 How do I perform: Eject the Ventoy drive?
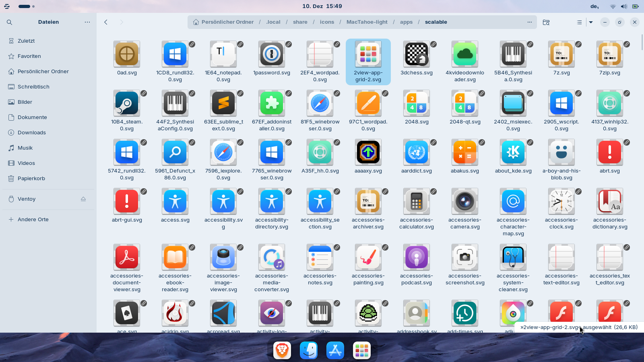click(83, 199)
